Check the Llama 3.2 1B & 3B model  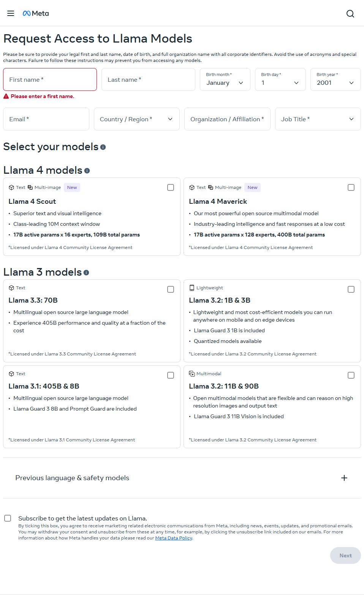(x=351, y=289)
